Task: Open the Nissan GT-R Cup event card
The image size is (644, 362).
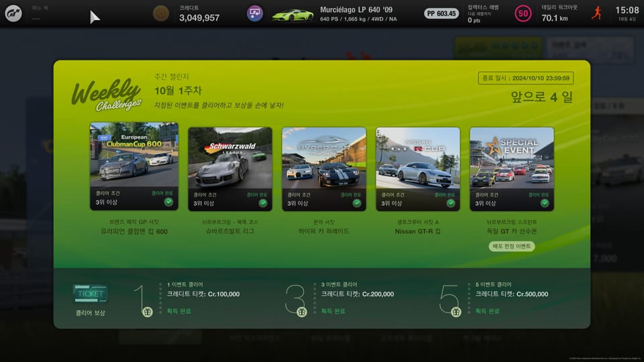Action: tap(418, 169)
